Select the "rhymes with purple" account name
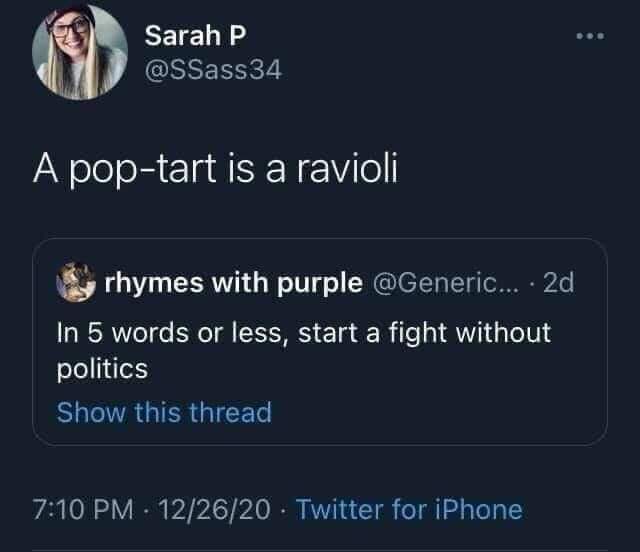The height and width of the screenshot is (552, 640). pyautogui.click(x=235, y=284)
